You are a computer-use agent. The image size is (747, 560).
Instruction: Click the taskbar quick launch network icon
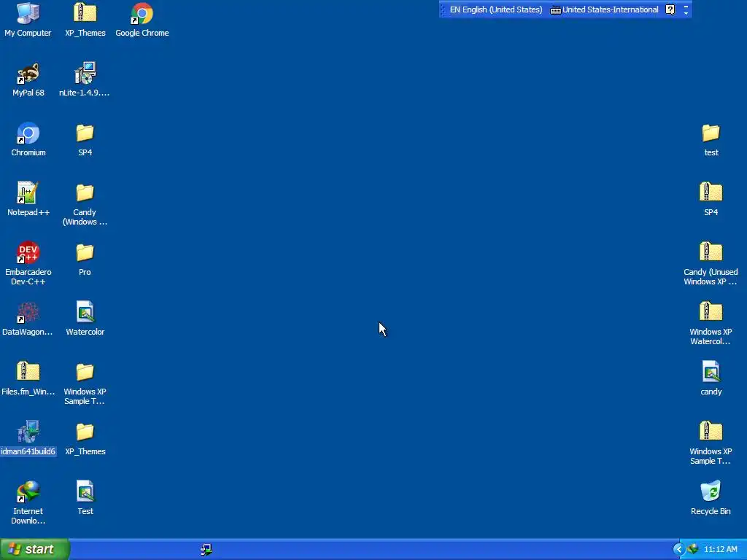(x=206, y=550)
